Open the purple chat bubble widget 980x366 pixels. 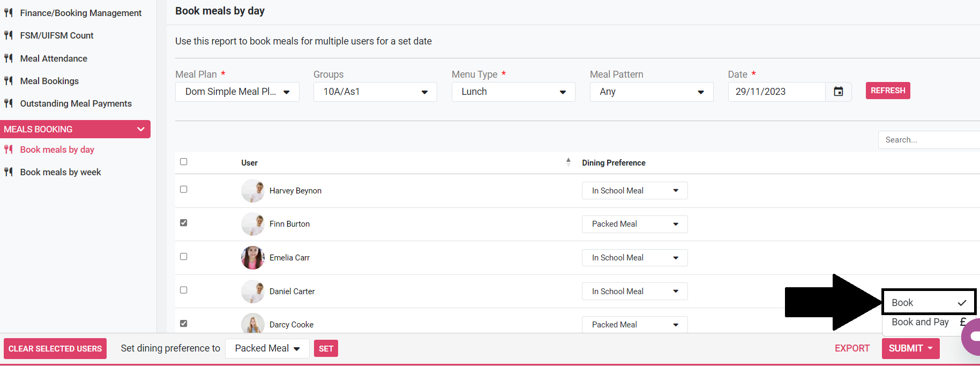pos(972,337)
